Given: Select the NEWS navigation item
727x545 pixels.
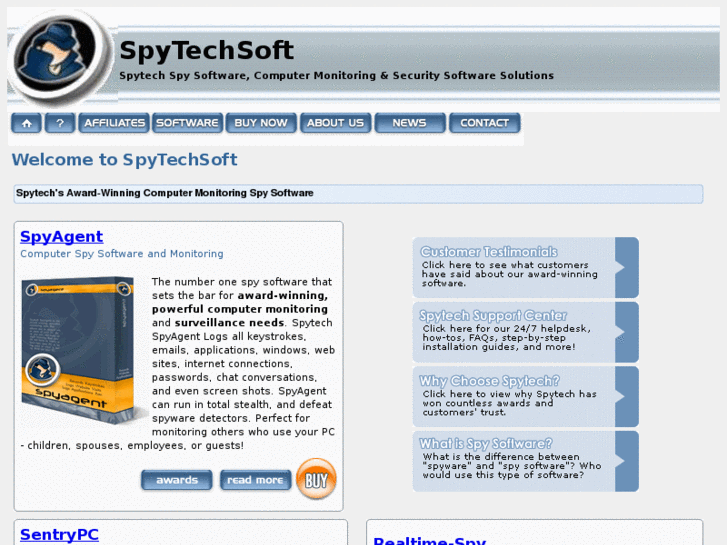Looking at the screenshot, I should click(410, 123).
